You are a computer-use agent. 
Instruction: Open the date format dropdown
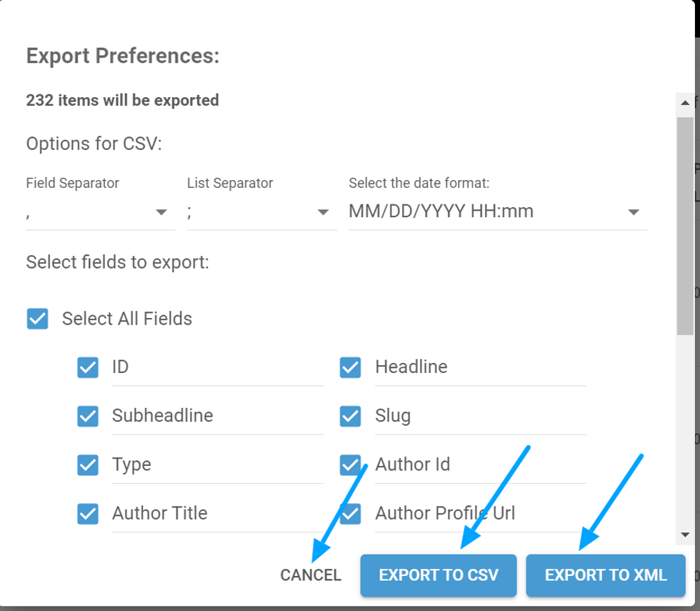click(498, 212)
